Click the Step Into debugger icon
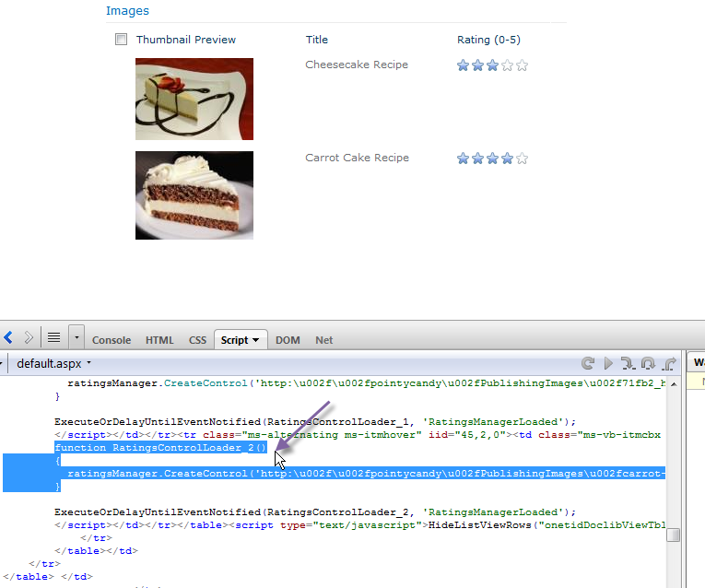The image size is (705, 588). pyautogui.click(x=628, y=363)
